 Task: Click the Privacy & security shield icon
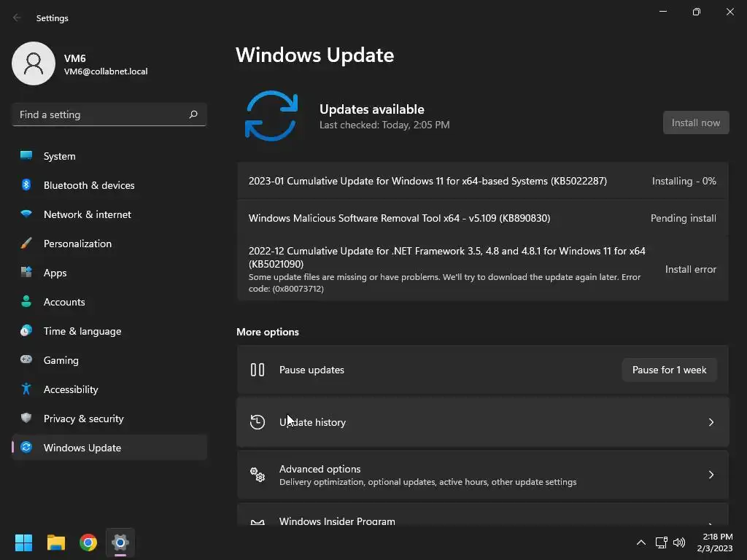tap(26, 418)
